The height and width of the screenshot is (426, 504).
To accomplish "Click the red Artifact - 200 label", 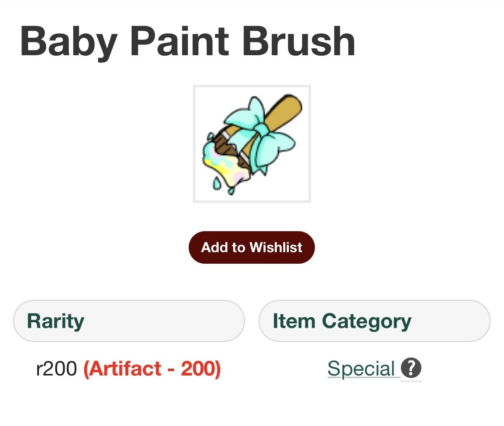I will point(152,369).
